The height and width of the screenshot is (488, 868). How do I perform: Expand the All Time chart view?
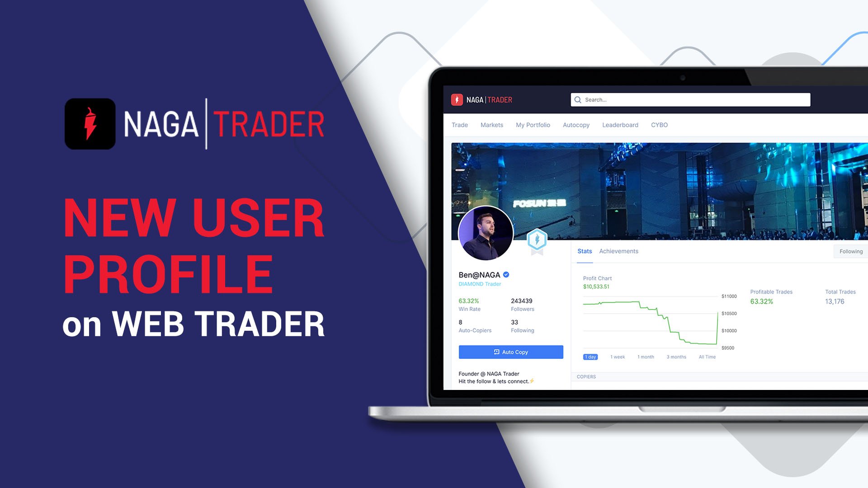click(705, 357)
